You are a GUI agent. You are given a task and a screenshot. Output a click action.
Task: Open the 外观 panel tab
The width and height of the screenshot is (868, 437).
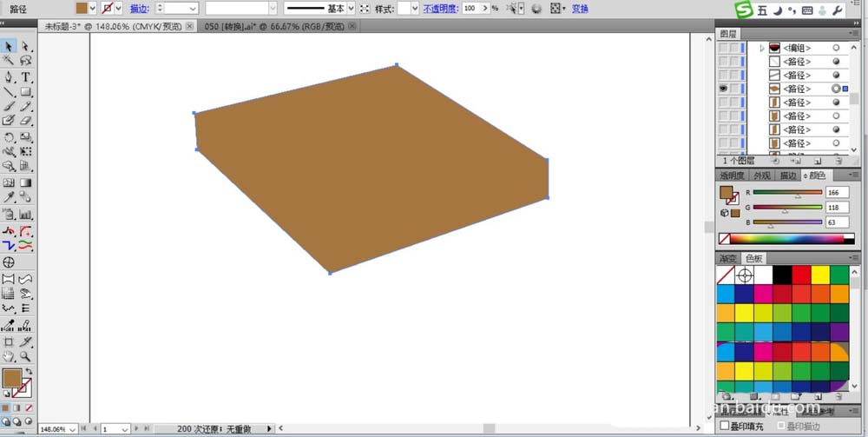tap(762, 175)
